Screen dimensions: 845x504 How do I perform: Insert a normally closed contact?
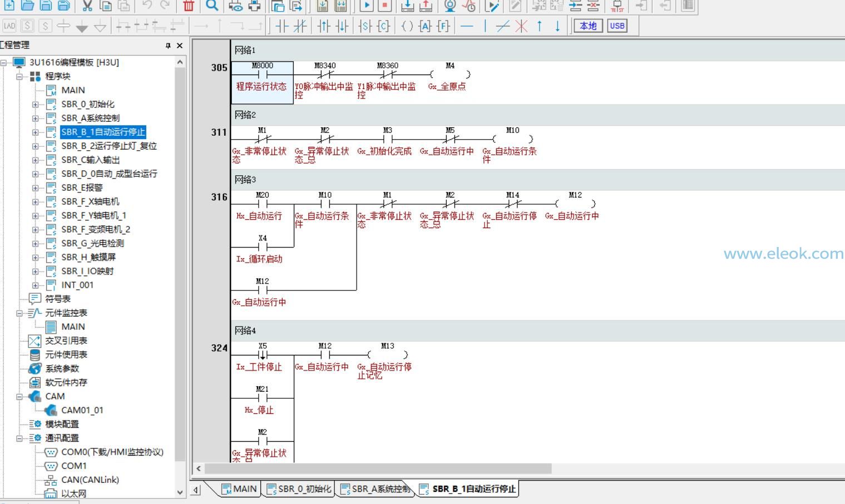point(300,26)
